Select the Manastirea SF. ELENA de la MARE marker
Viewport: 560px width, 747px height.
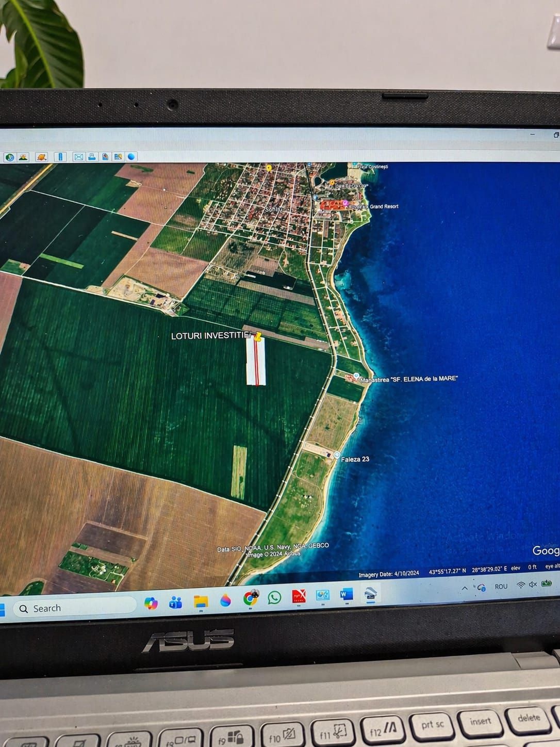[356, 376]
